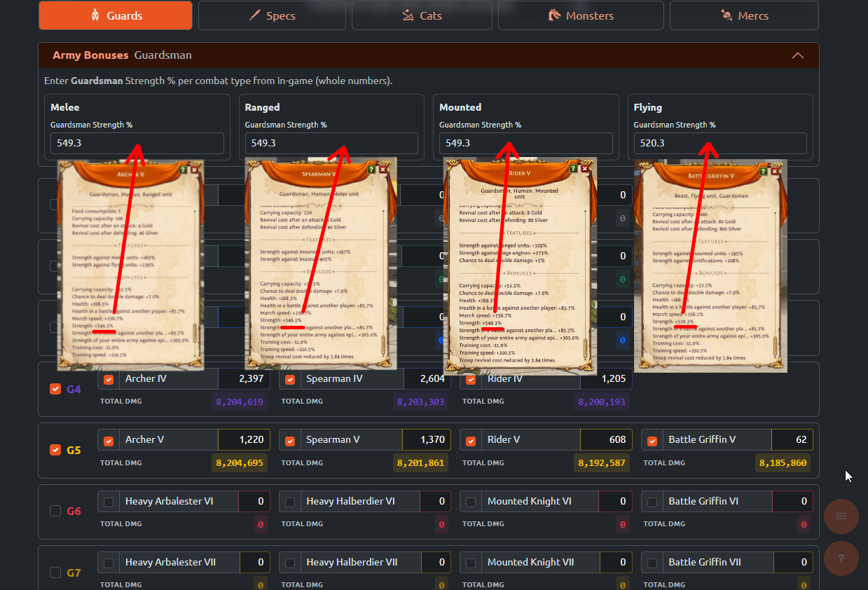The height and width of the screenshot is (590, 868).
Task: Open the floating list menu button
Action: tap(841, 516)
